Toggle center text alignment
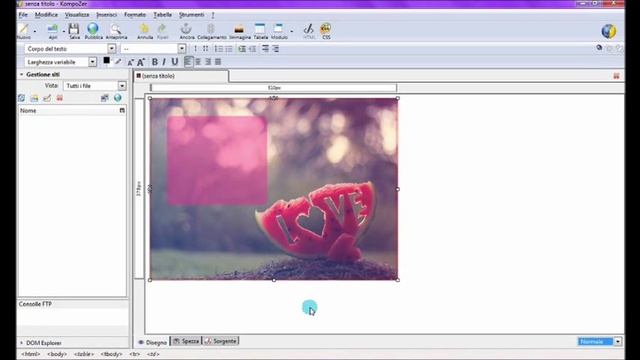 198,62
